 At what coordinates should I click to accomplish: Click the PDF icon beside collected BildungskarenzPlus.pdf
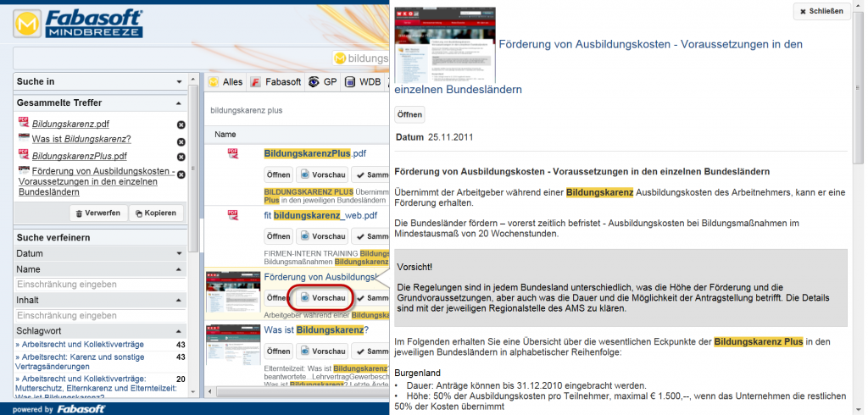point(23,153)
